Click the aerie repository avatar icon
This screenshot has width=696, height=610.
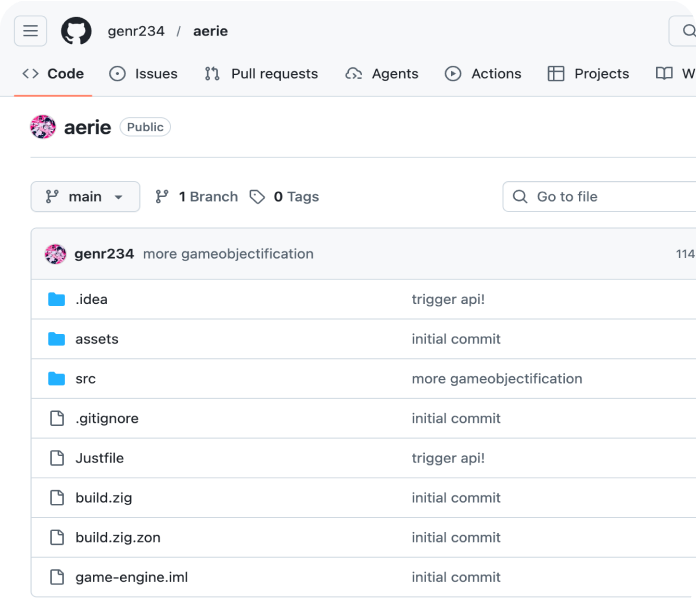coord(43,127)
